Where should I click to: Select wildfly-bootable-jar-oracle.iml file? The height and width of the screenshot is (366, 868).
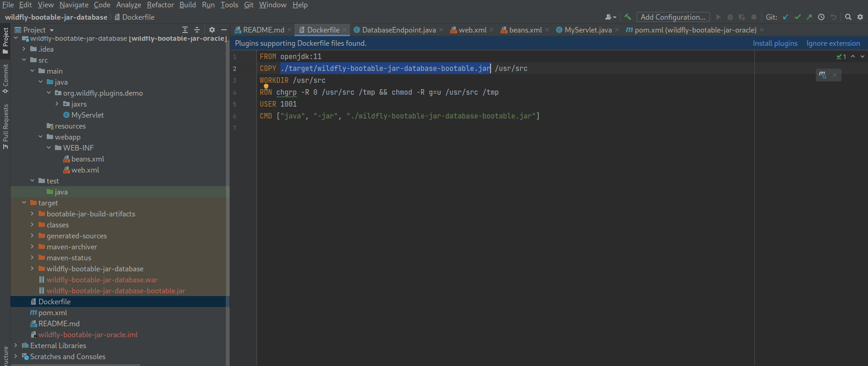[87, 334]
